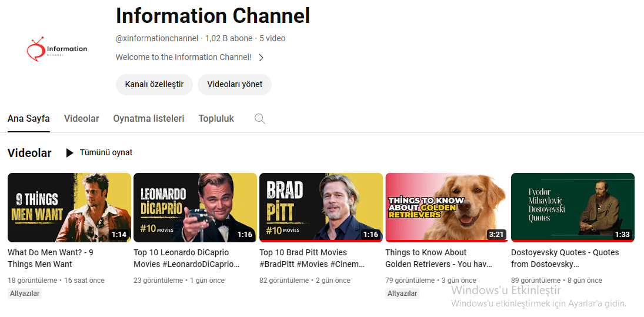
Task: Click the 79 görüntüleme • 3 gün önce text
Action: pyautogui.click(x=431, y=281)
